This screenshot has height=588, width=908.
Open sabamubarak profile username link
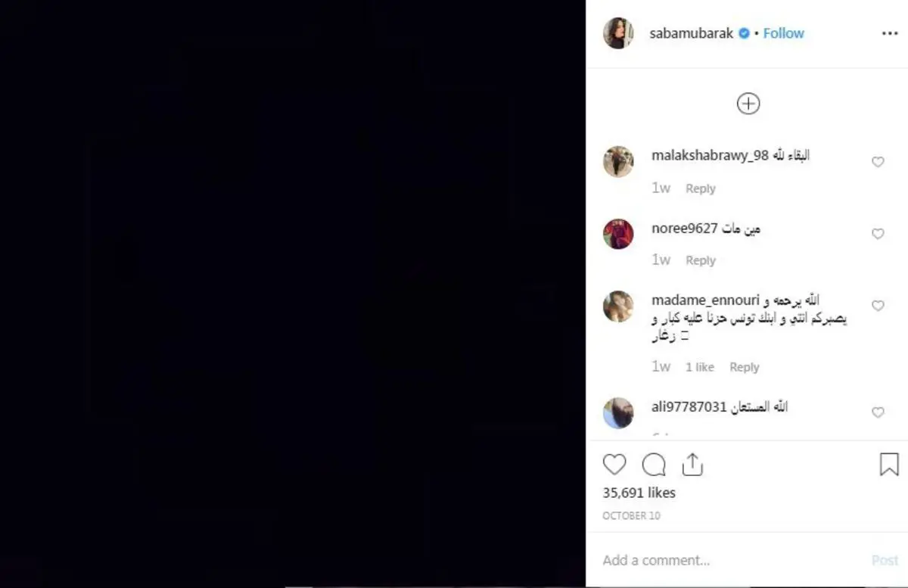692,33
